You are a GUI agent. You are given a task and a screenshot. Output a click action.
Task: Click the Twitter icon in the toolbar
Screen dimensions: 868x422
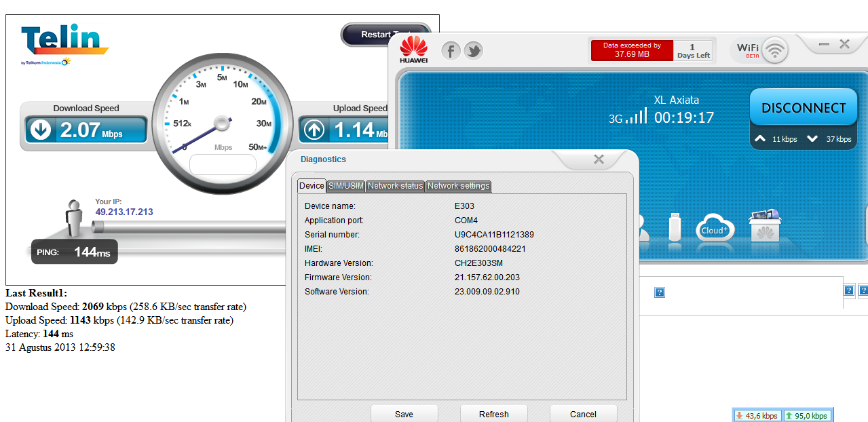point(473,50)
